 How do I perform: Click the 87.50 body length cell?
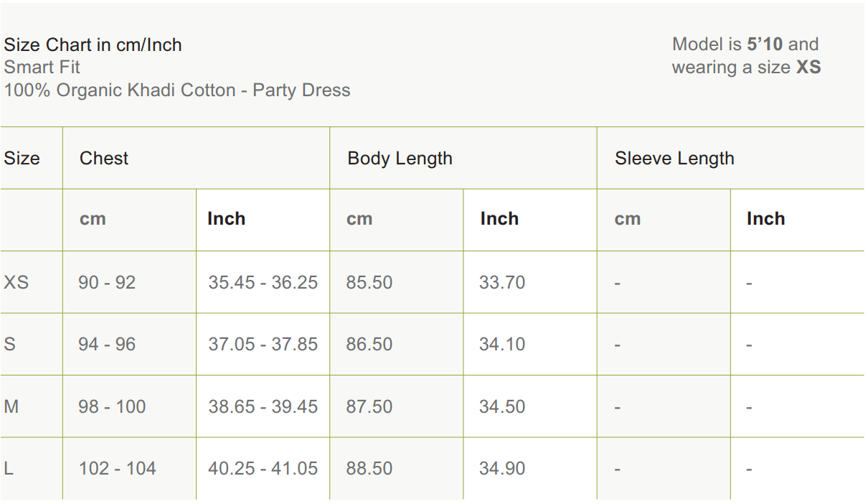click(369, 406)
